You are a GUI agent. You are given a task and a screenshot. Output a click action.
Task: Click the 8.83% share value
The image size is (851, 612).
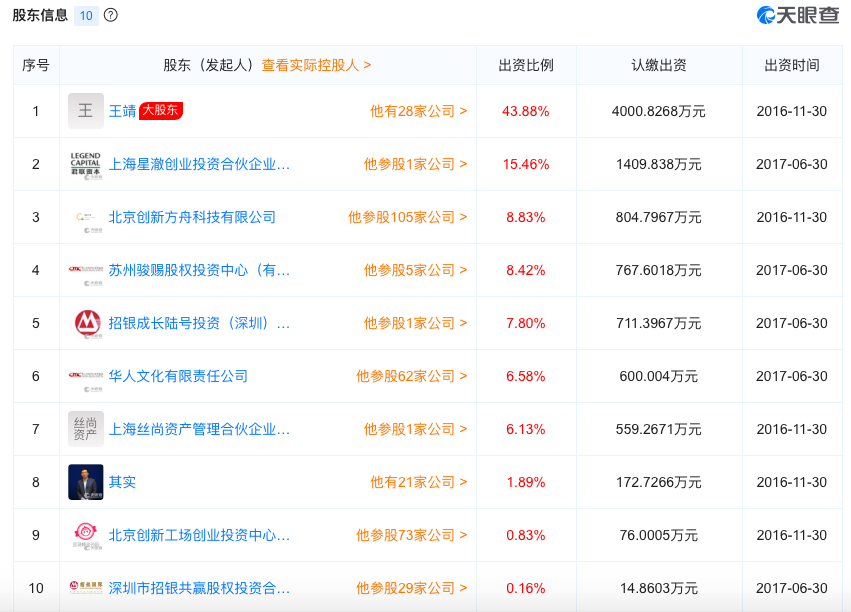pos(526,218)
